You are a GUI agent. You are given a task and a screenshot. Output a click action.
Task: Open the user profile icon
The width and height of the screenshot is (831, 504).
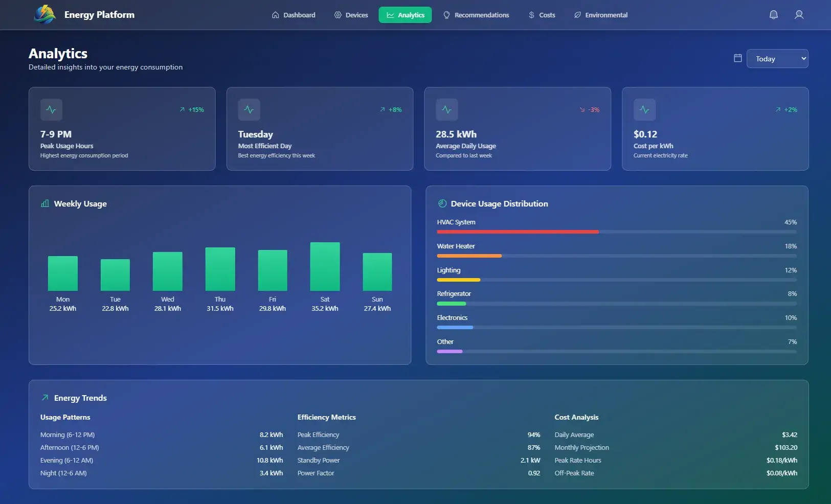(x=799, y=15)
